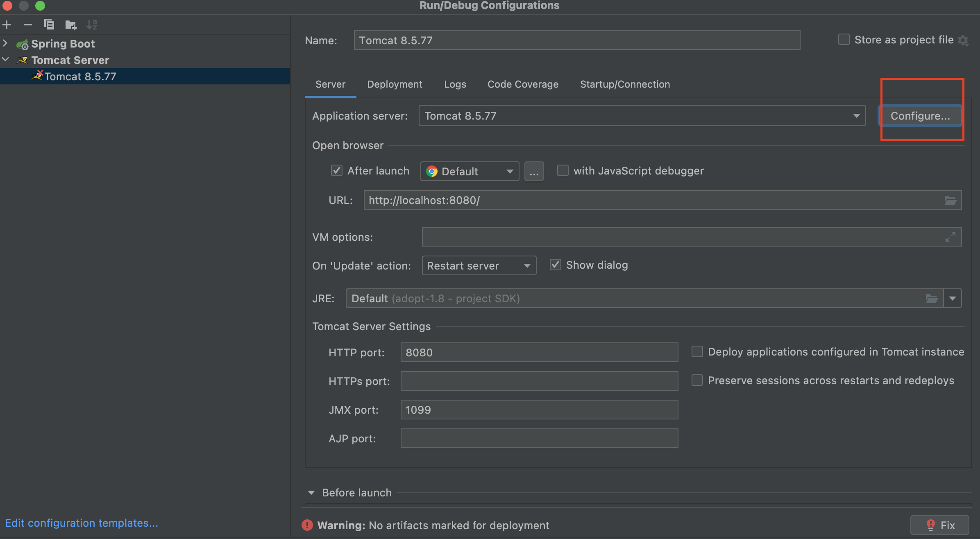Click the Move into new folder icon

pyautogui.click(x=71, y=25)
